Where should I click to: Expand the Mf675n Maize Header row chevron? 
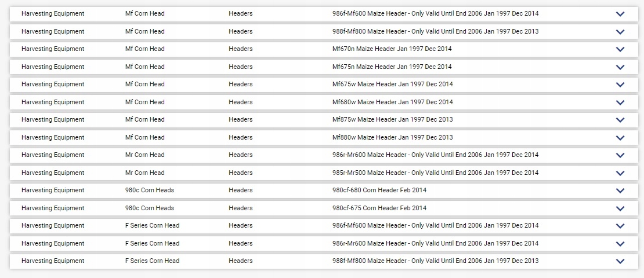pos(620,67)
